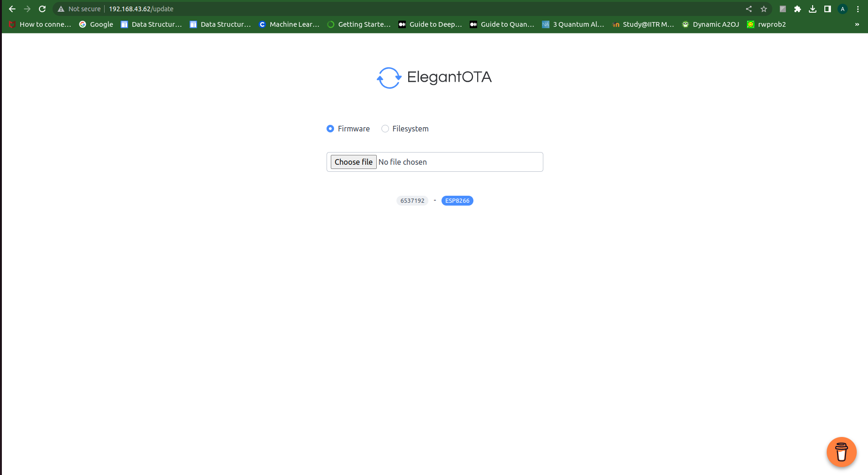868x475 pixels.
Task: Click the ESP8266 badge
Action: click(457, 200)
